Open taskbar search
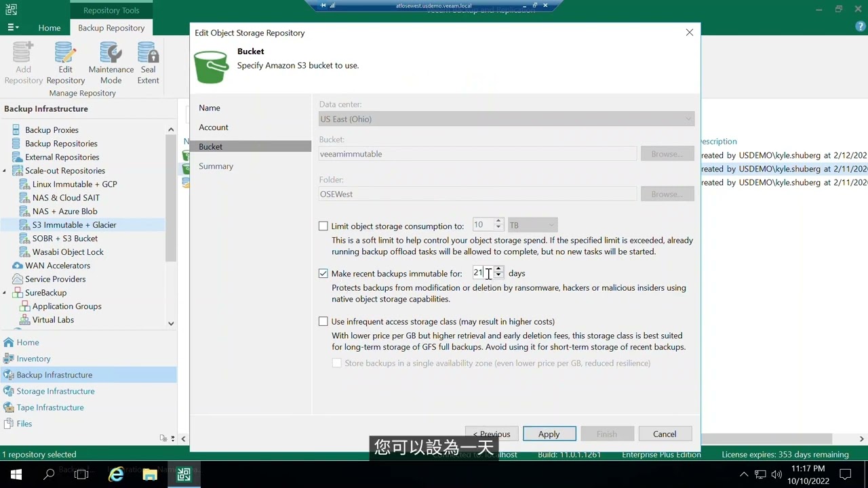 tap(49, 474)
